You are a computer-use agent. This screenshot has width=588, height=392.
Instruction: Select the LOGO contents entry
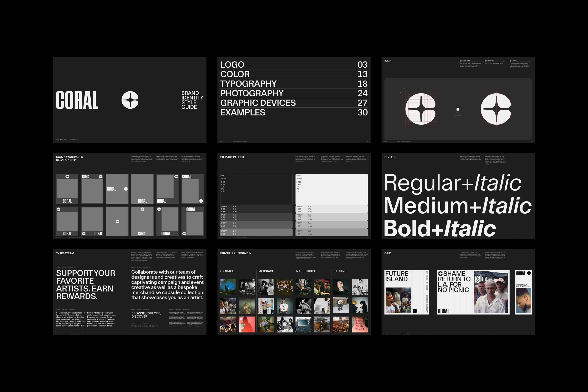(x=232, y=64)
